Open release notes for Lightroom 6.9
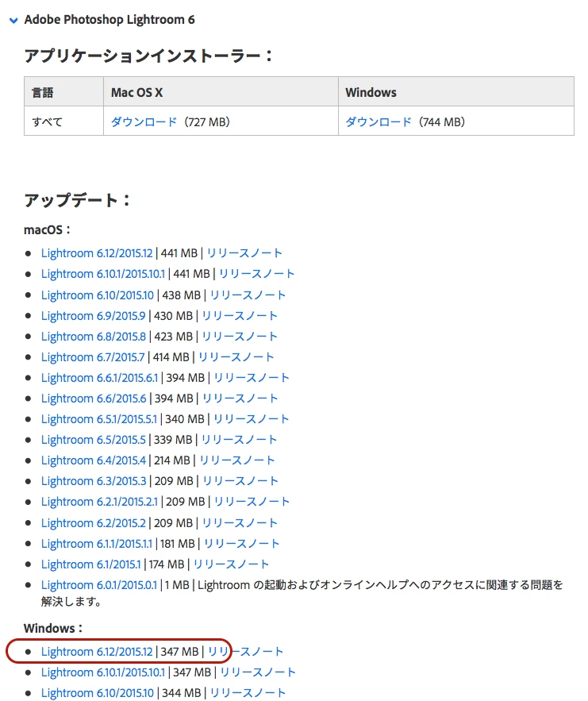 pyautogui.click(x=240, y=316)
